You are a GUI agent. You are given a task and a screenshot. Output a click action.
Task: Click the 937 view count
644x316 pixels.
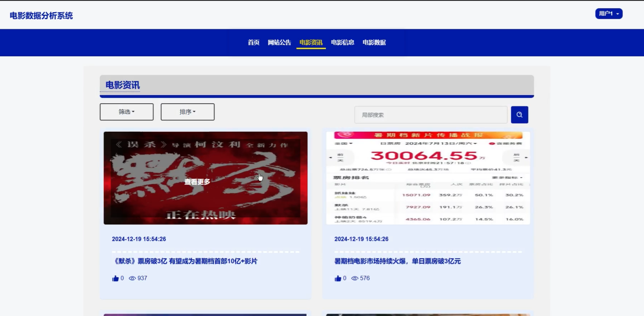[x=142, y=279]
